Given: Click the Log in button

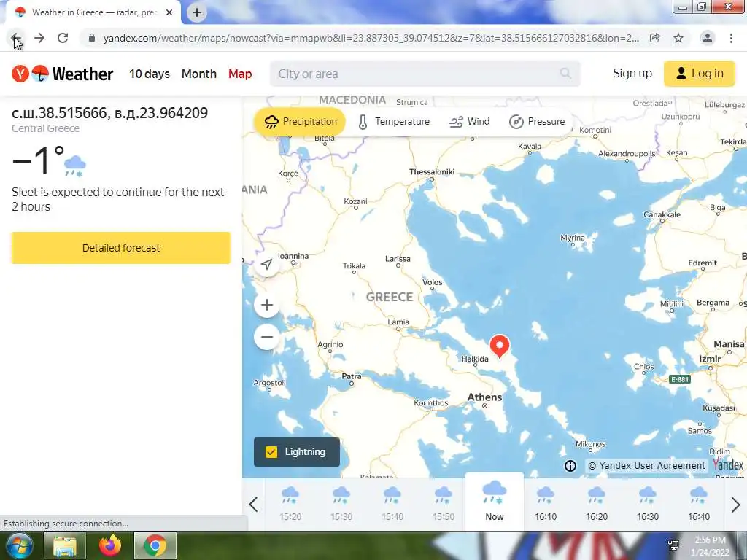Looking at the screenshot, I should [x=700, y=74].
